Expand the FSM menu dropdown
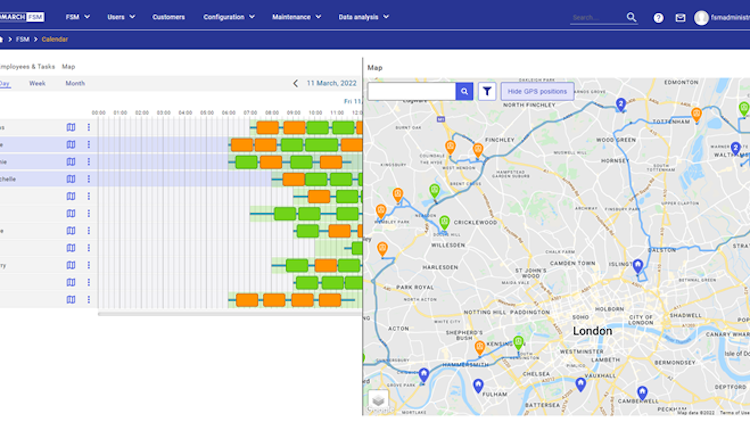 tap(77, 17)
